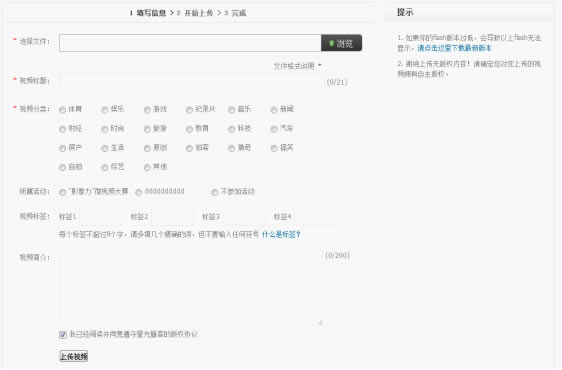
Task: Select the 财经 category radio button
Action: pos(62,129)
